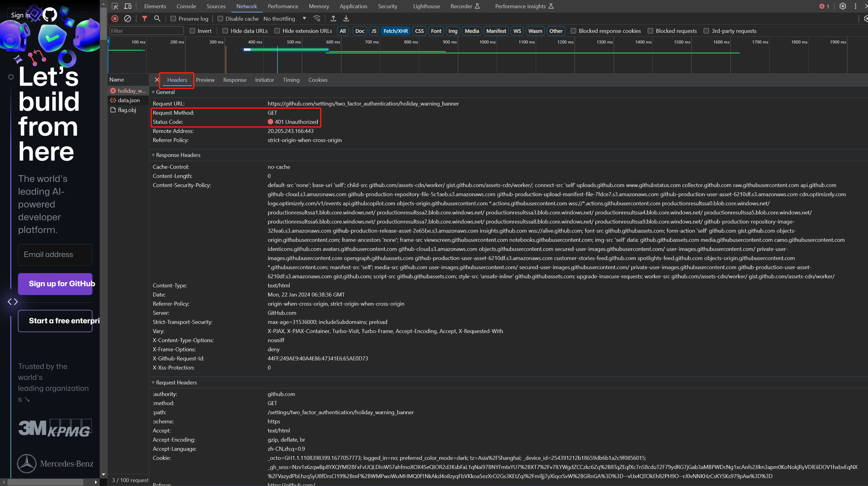
Task: Open the Cookies tab
Action: coord(318,80)
